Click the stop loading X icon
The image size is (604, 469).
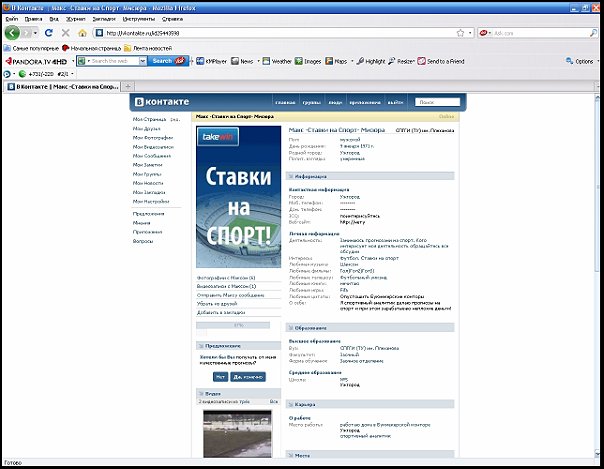click(x=66, y=32)
